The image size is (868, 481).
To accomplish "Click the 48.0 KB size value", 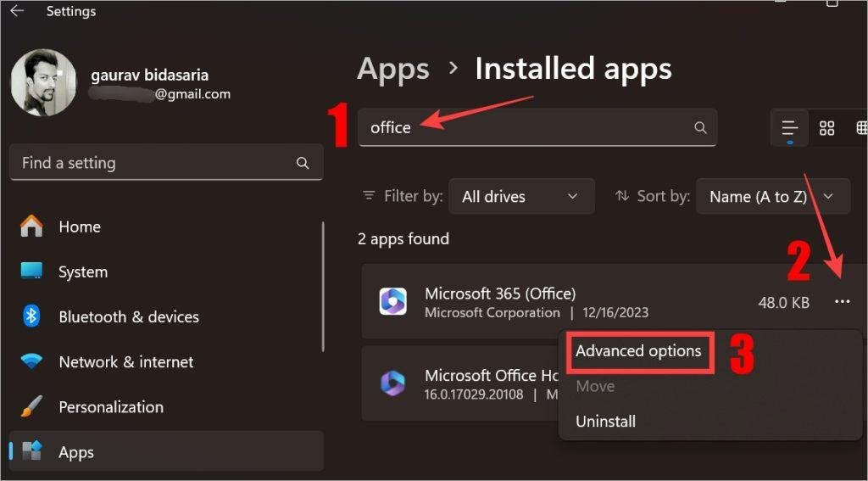I will point(783,303).
